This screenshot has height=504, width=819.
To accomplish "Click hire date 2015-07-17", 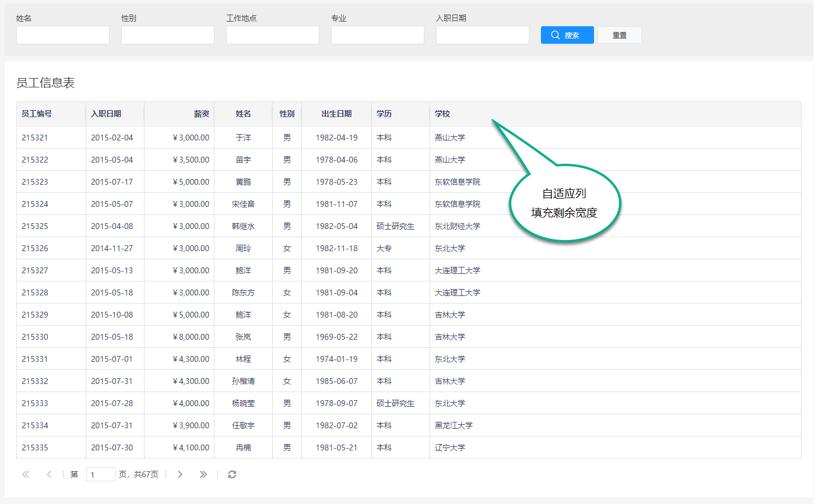I will [112, 182].
